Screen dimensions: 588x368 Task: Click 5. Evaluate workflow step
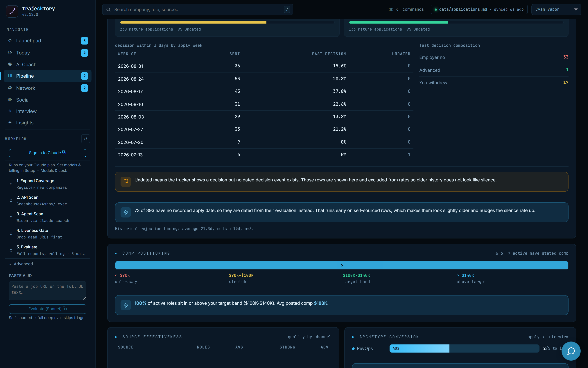click(x=47, y=250)
